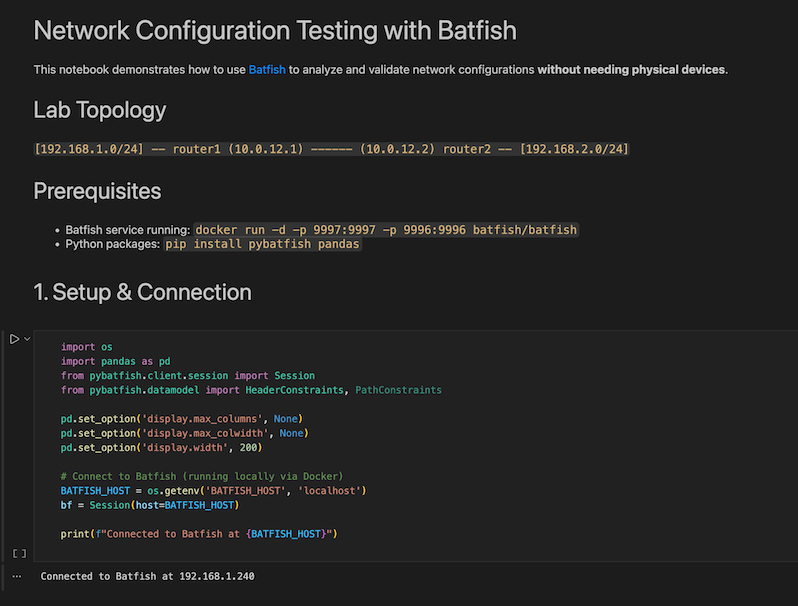This screenshot has width=798, height=606.
Task: Click the Prerequisites heading
Action: [97, 190]
